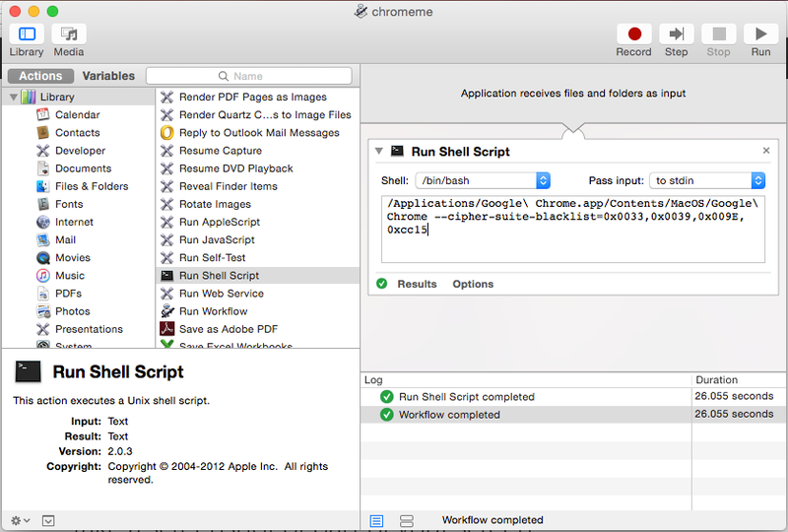Show variables view in bottom bar
This screenshot has height=532, width=788.
(406, 520)
